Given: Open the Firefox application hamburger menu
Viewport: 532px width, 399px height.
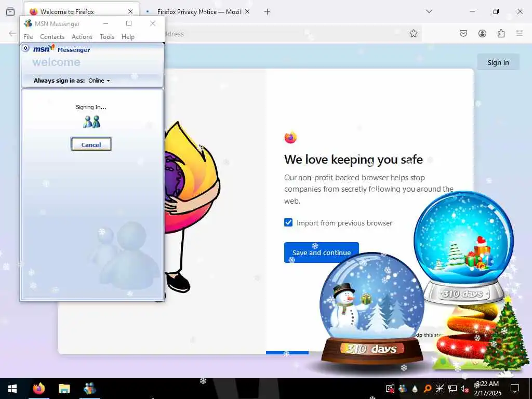Looking at the screenshot, I should coord(520,33).
